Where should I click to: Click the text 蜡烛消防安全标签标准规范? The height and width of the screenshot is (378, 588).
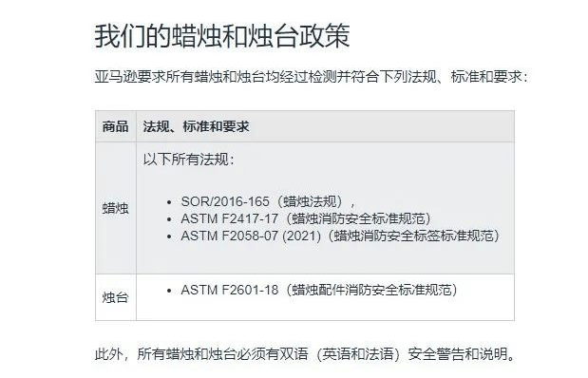[413, 236]
